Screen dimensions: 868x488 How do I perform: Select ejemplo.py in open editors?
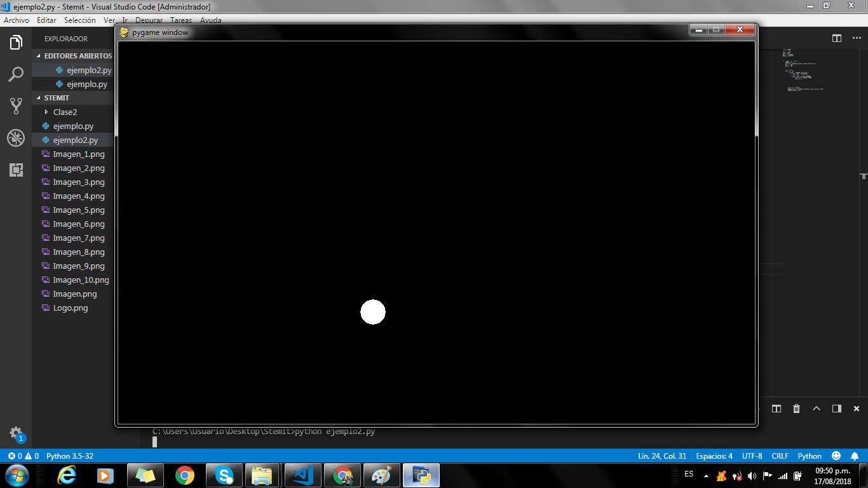point(73,84)
